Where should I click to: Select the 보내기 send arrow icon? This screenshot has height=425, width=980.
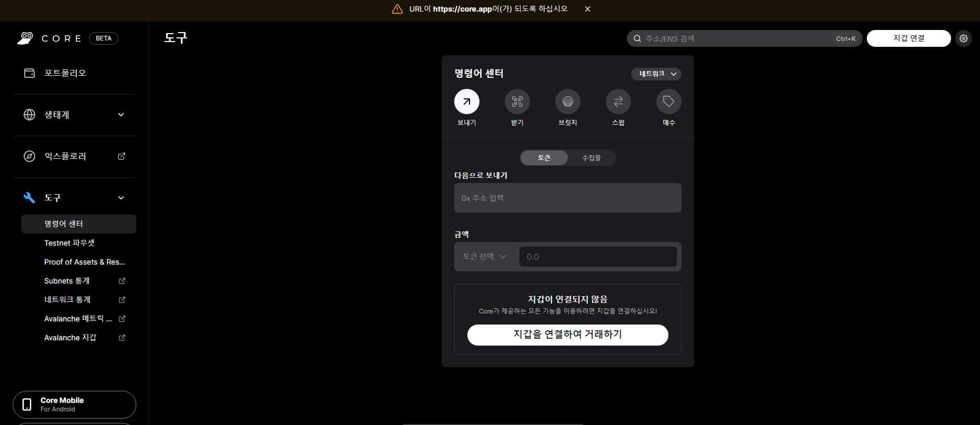467,102
